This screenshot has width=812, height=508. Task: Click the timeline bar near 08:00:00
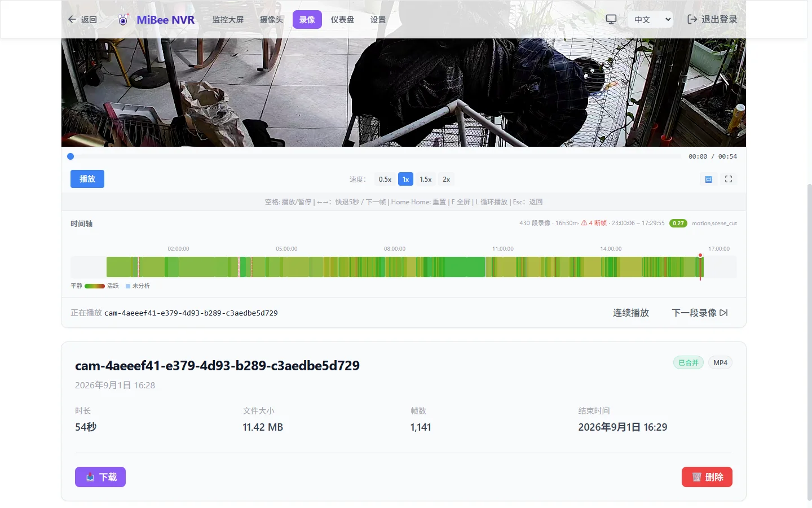click(x=395, y=267)
